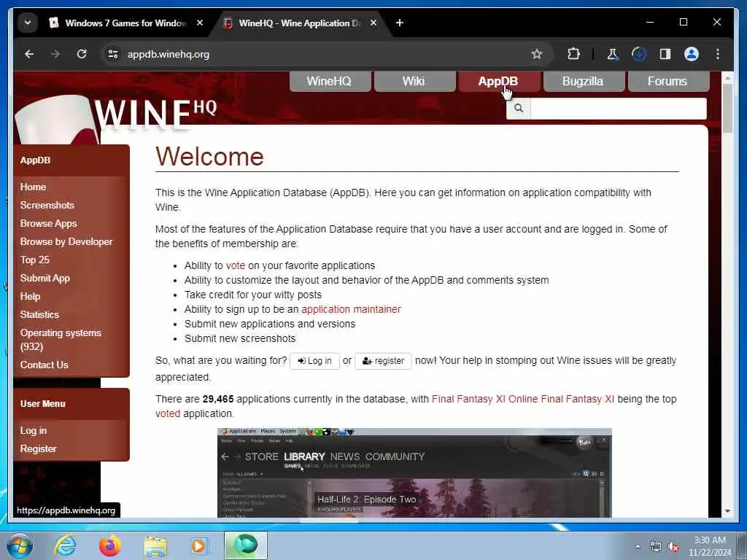
Task: Go back to the previous page
Action: coord(29,54)
